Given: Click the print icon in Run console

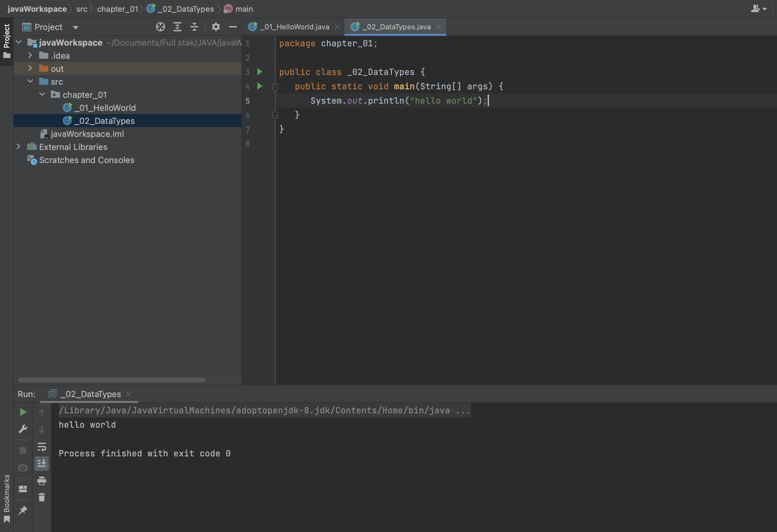Looking at the screenshot, I should point(41,480).
